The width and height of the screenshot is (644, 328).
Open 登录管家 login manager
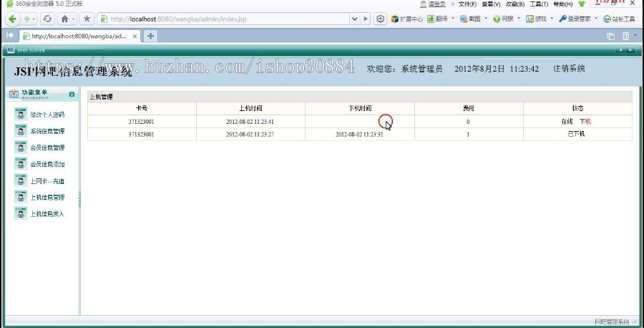point(575,19)
